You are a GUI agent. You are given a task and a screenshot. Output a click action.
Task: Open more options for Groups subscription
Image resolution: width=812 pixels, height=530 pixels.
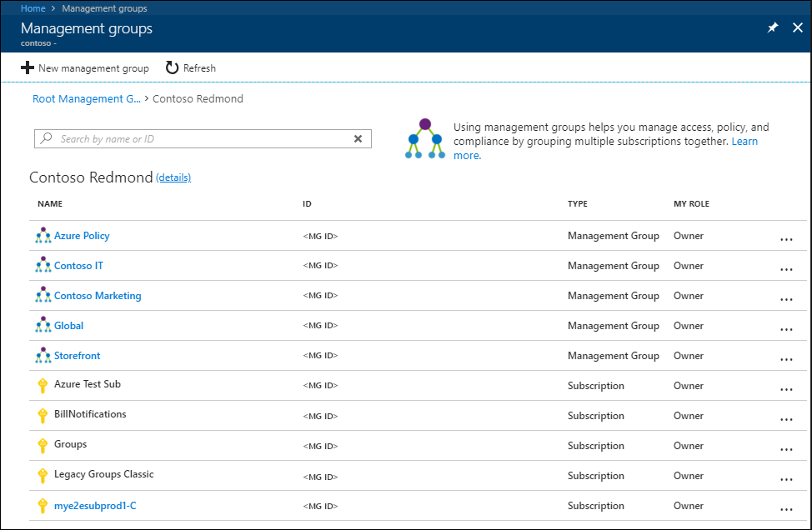click(786, 449)
